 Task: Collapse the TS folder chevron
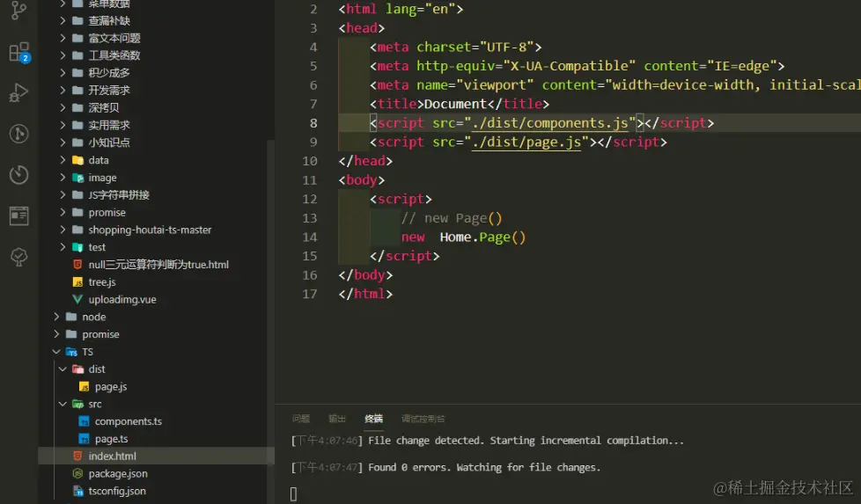click(x=56, y=352)
